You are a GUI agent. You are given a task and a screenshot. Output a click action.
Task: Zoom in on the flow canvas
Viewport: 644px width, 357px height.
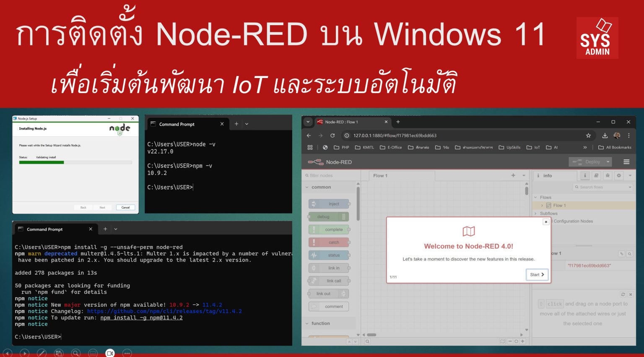click(522, 341)
